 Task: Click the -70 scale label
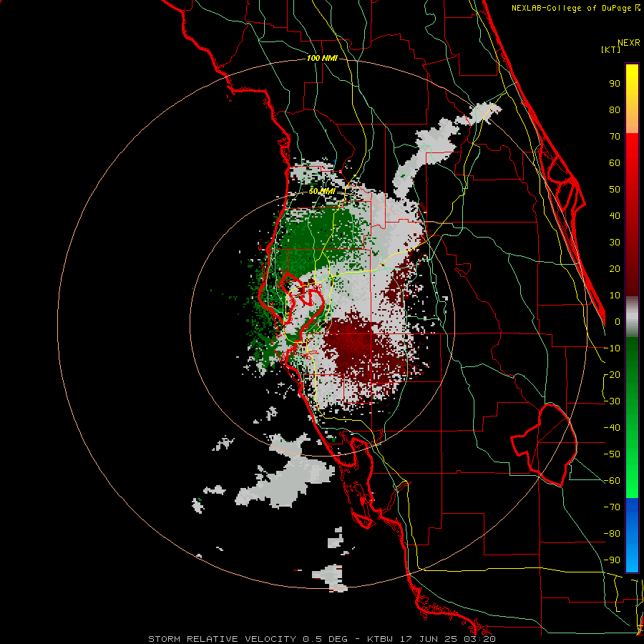pos(612,507)
